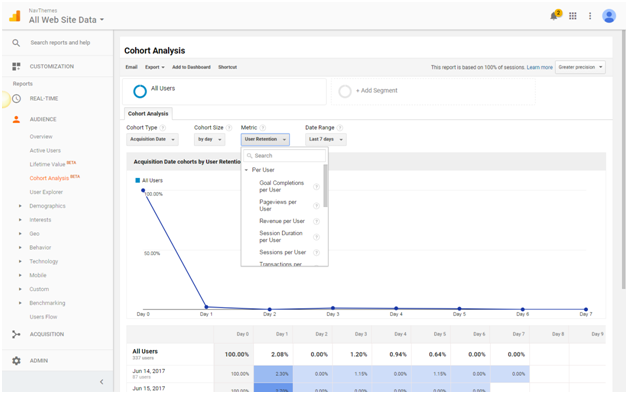
Task: Click help icon for Session Duration per User
Action: [316, 237]
